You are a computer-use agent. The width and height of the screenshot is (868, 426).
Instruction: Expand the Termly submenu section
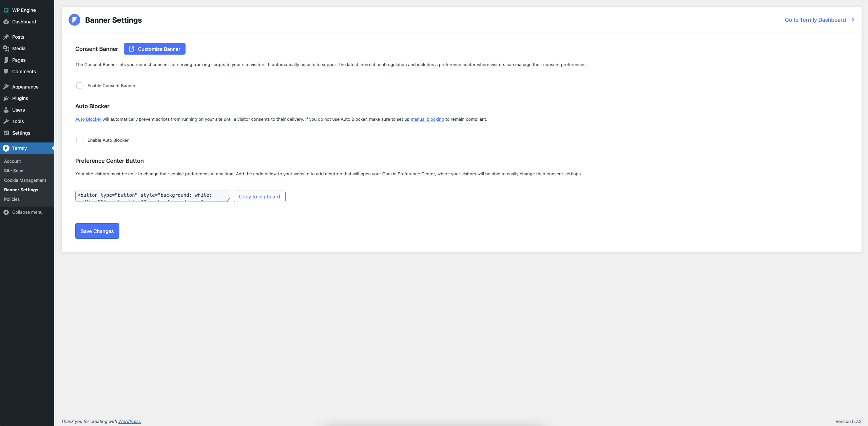(19, 148)
